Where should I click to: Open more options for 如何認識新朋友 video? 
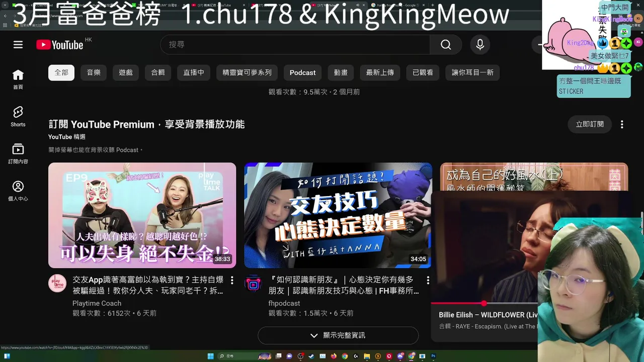tap(428, 280)
